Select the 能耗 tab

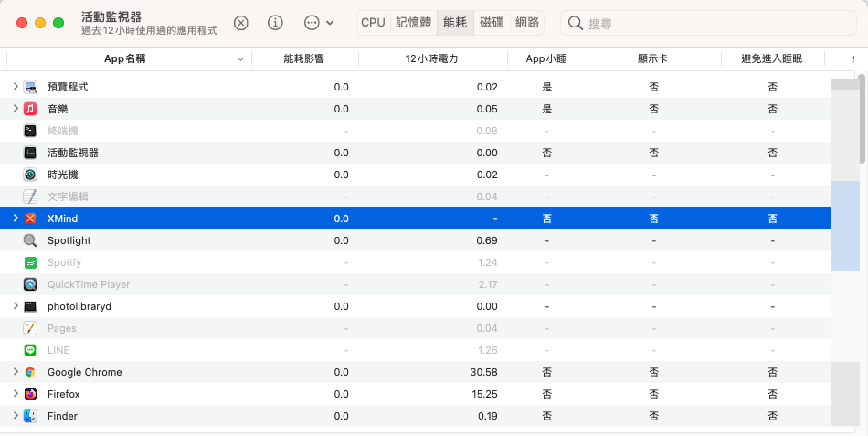point(455,23)
